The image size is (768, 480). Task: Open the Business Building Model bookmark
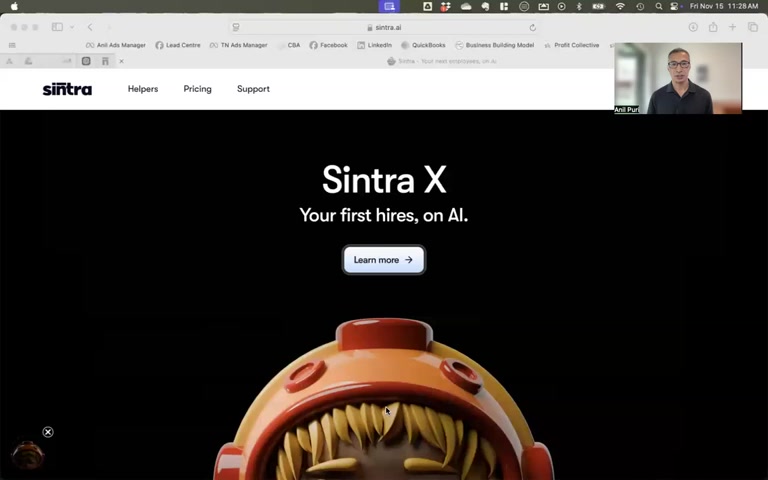pos(494,45)
